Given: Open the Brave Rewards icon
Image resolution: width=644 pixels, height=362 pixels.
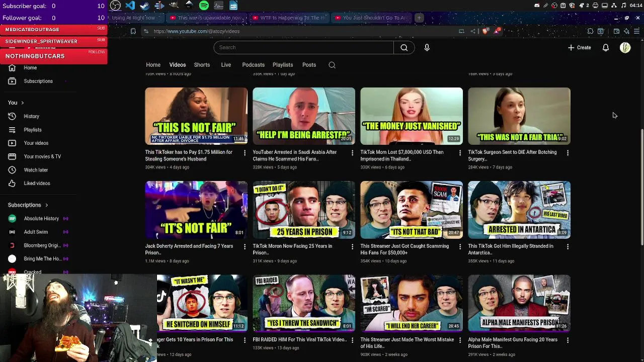Looking at the screenshot, I should point(498,31).
